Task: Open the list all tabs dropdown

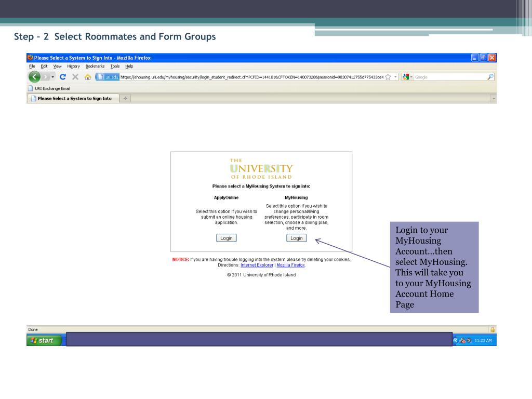Action: 494,98
